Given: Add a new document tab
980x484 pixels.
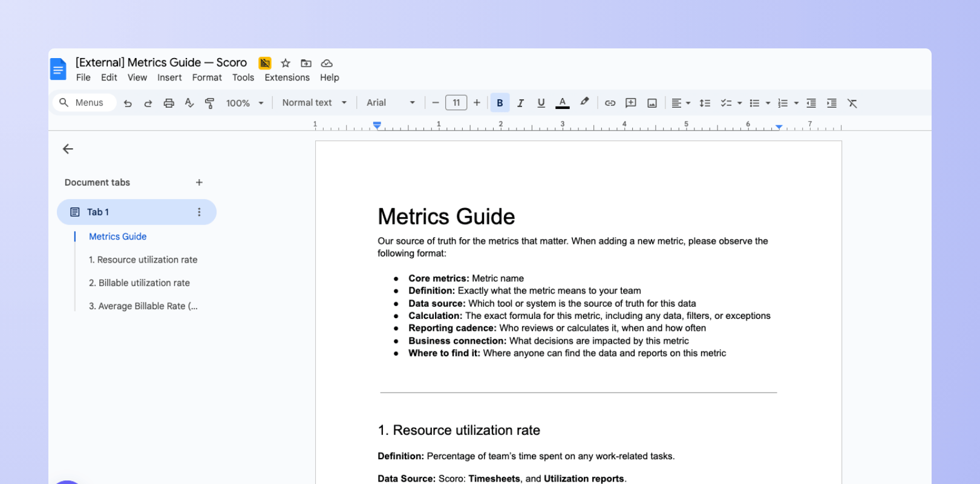Looking at the screenshot, I should point(199,182).
